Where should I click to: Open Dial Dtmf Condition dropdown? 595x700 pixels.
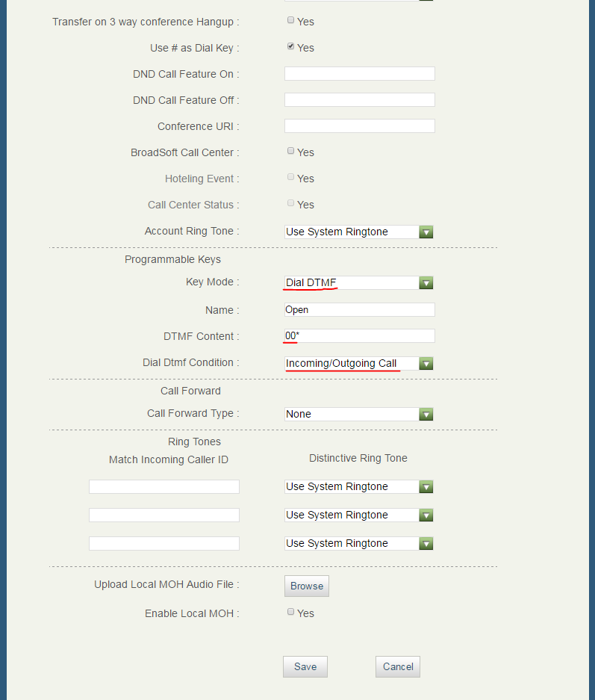(x=359, y=364)
